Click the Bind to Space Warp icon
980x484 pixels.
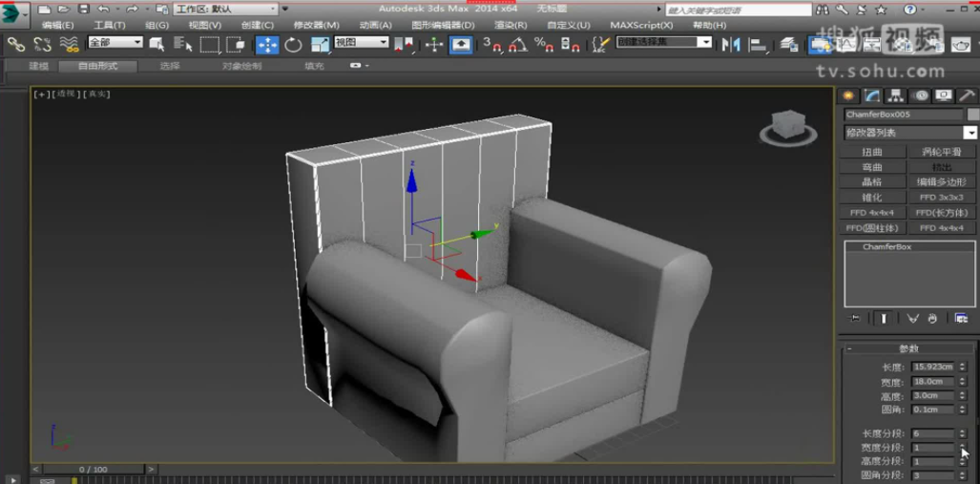69,45
